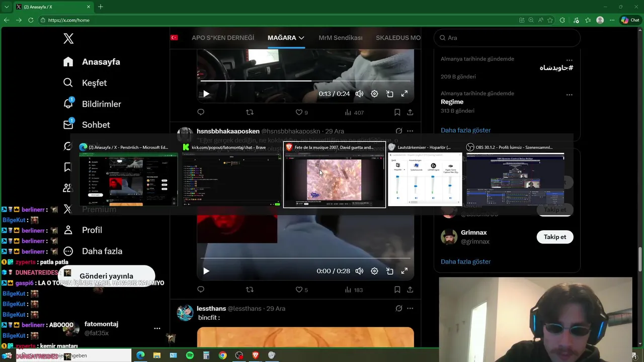Reply to post with 407 views

coord(201,112)
